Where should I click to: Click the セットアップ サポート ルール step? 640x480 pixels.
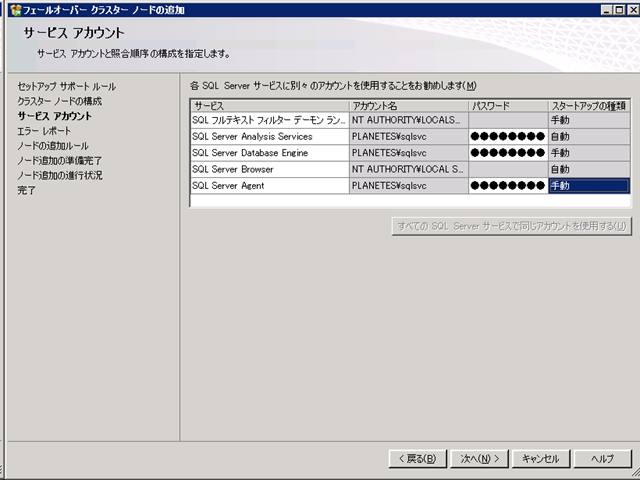(x=67, y=87)
